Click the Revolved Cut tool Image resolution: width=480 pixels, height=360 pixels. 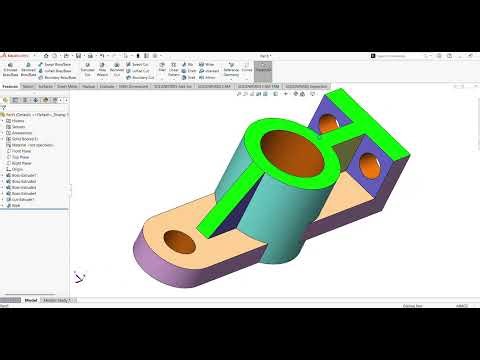(x=117, y=70)
